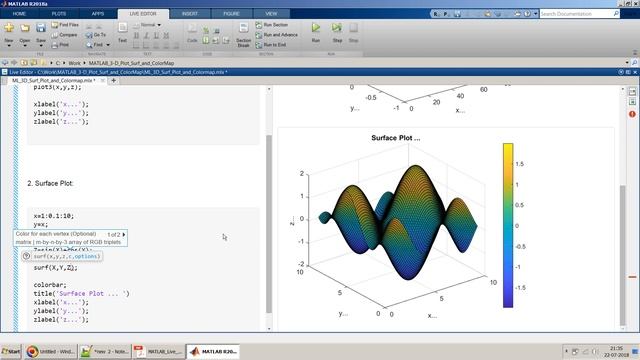Open the INSERT tab
Image resolution: width=640 pixels, height=360 pixels.
point(190,14)
